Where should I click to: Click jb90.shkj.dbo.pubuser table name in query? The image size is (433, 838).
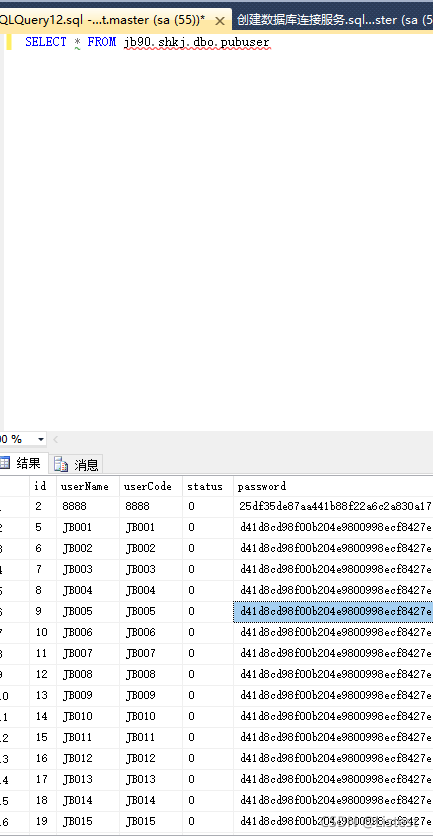[197, 42]
